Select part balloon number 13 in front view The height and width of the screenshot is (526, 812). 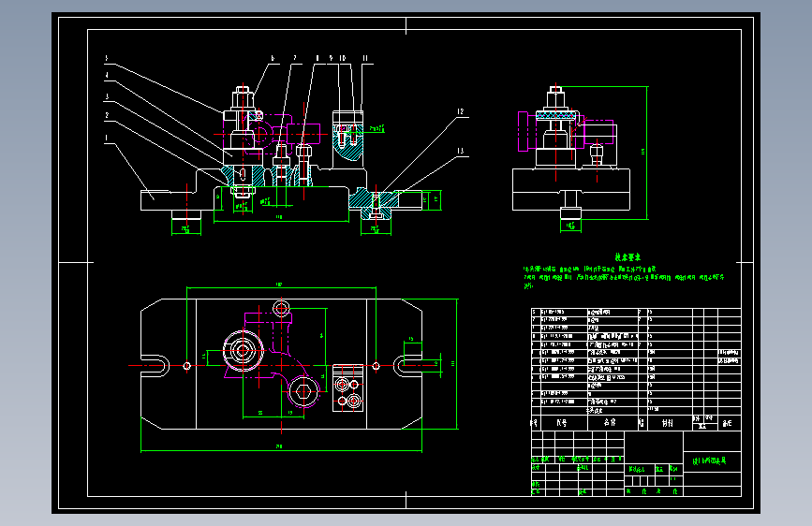click(x=461, y=152)
